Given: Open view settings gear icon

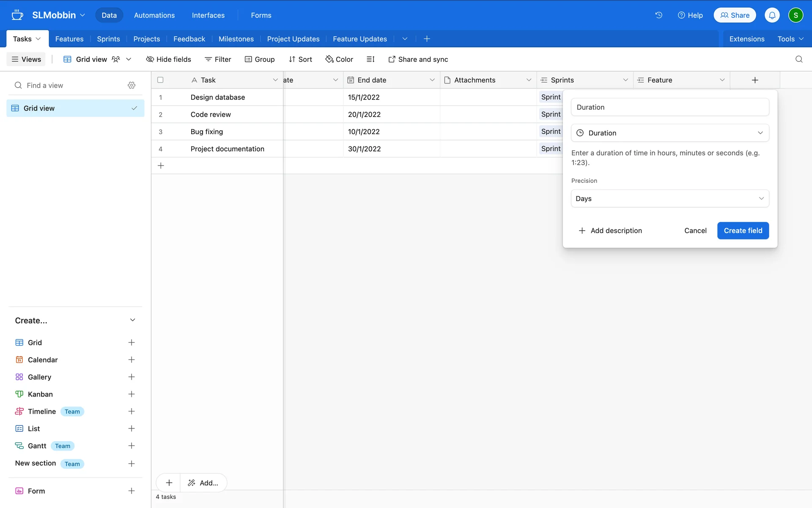Looking at the screenshot, I should [x=132, y=85].
